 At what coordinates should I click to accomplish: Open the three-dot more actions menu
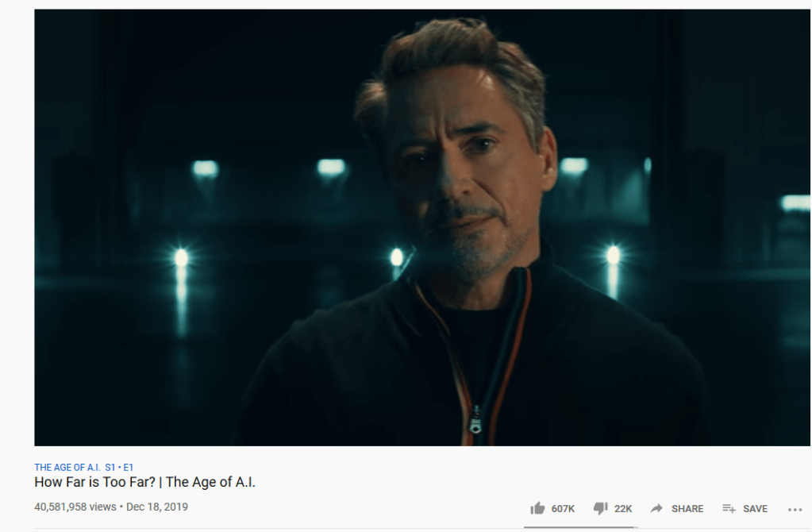pyautogui.click(x=795, y=510)
